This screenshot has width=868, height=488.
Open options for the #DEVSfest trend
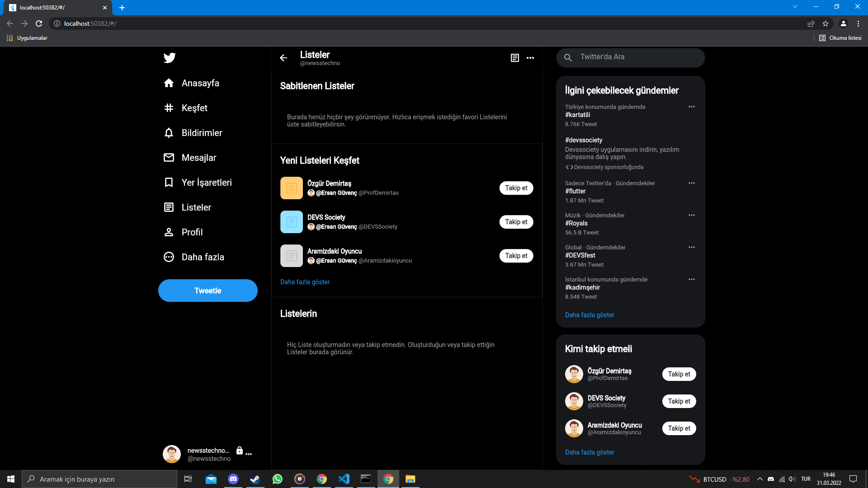[692, 247]
